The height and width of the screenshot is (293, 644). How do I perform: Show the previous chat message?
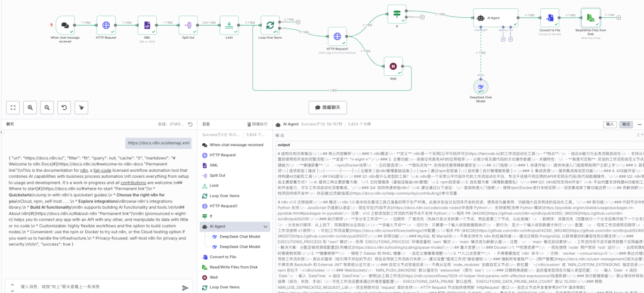point(11,285)
